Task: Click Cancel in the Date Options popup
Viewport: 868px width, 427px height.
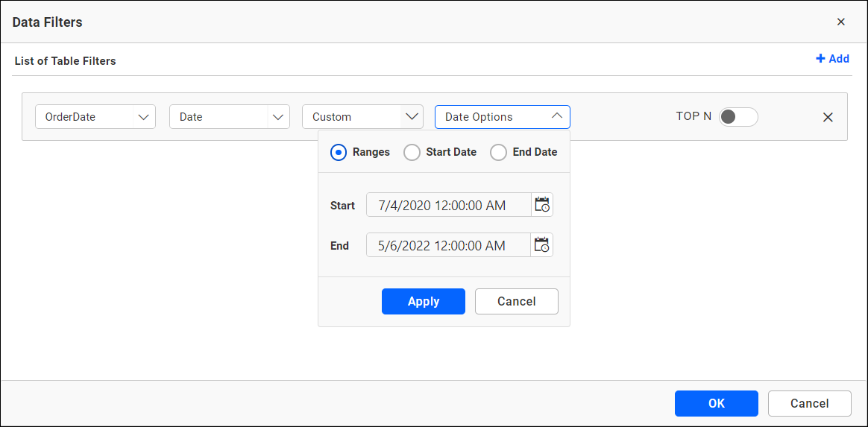Action: pyautogui.click(x=517, y=302)
